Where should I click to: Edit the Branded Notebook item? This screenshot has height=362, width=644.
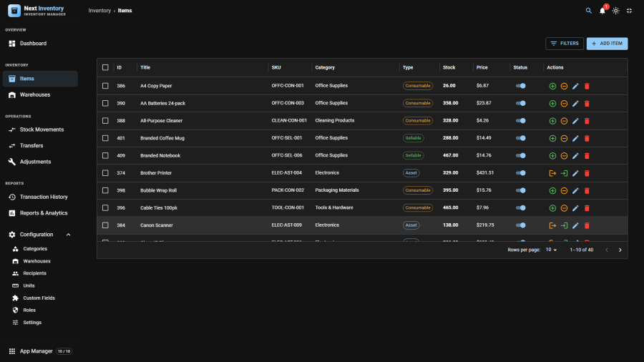[575, 156]
